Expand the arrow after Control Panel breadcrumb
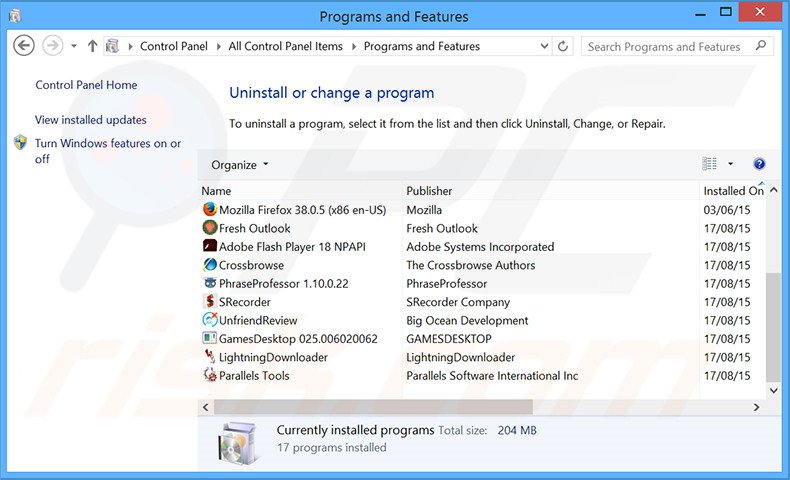Image resolution: width=790 pixels, height=480 pixels. 218,47
